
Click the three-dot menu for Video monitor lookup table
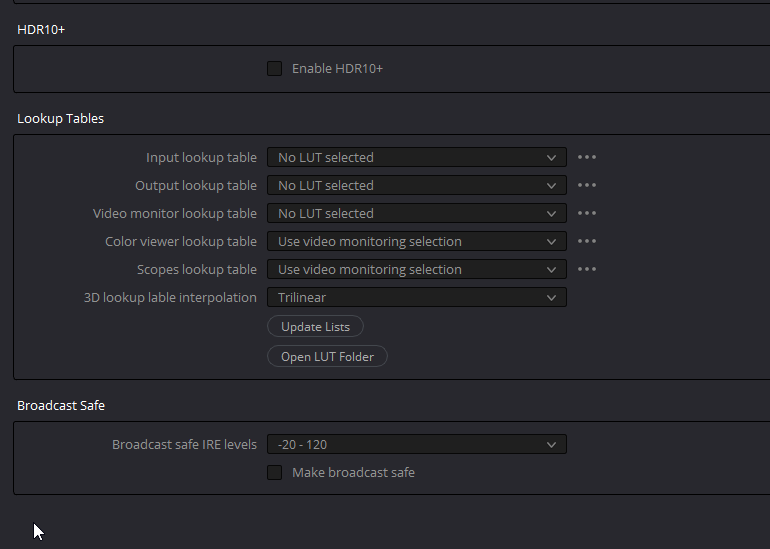coord(587,213)
